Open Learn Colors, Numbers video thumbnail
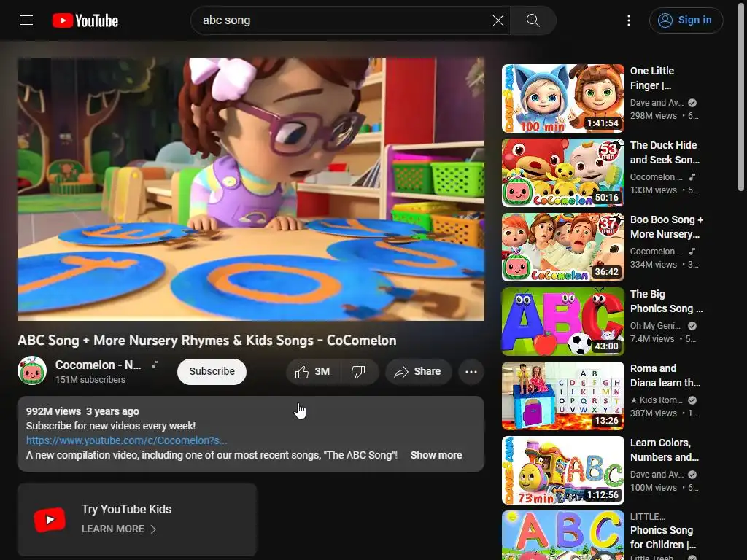This screenshot has height=560, width=747. coord(562,470)
